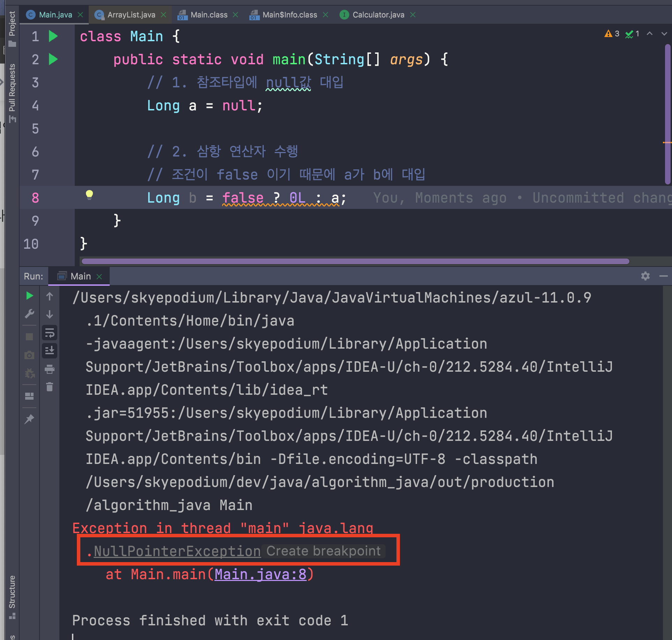Clear the console with the trash icon
Screen dimensions: 672x640
(x=49, y=387)
